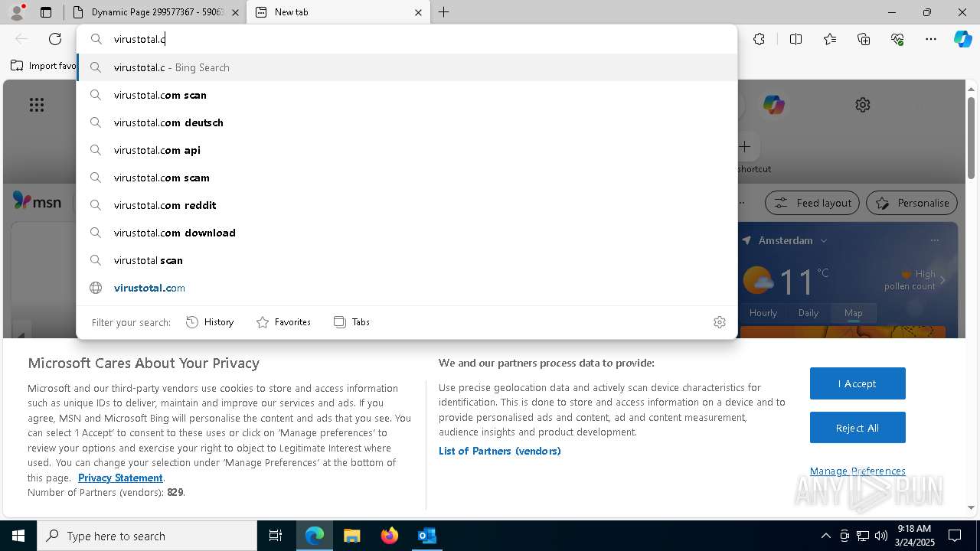Screen dimensions: 980x551
Task: Open the virustotal.com site suggestion
Action: tap(407, 288)
